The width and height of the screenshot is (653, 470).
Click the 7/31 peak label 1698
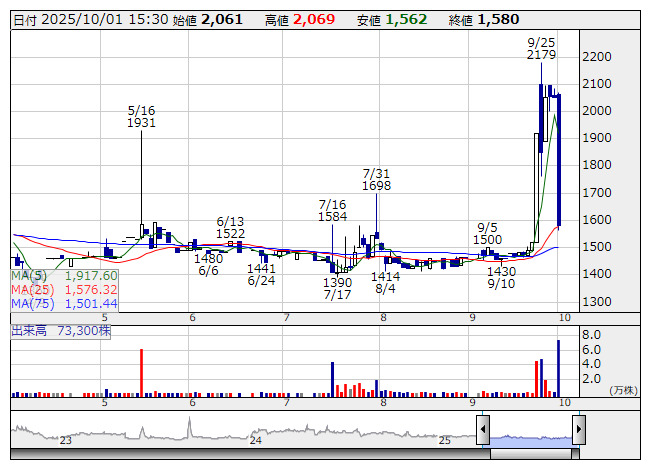click(377, 185)
